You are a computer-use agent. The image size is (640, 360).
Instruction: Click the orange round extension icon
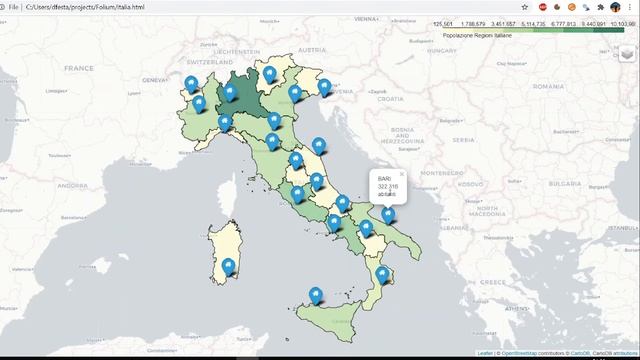coord(572,7)
